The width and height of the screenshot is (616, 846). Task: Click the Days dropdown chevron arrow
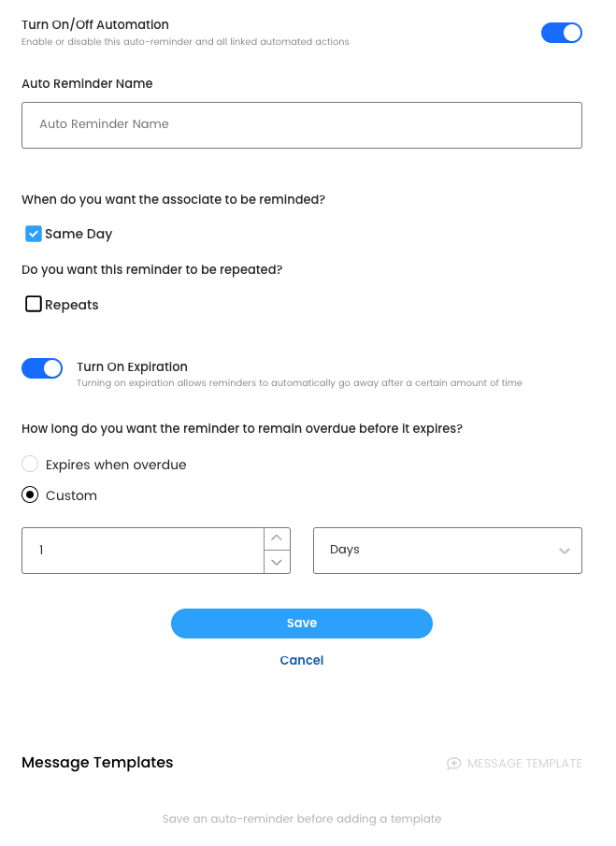(565, 552)
